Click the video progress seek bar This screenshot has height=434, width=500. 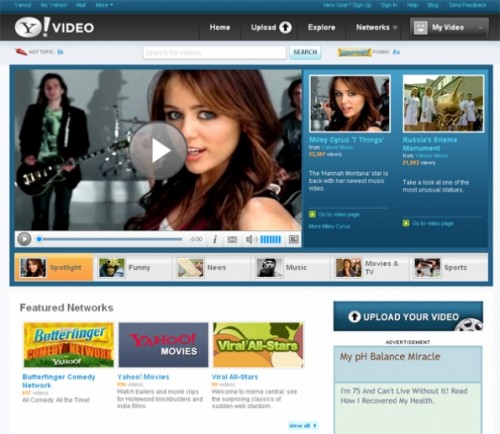pos(110,239)
